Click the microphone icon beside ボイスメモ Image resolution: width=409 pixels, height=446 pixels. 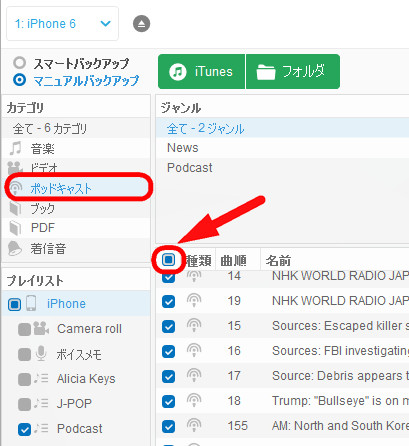[41, 353]
